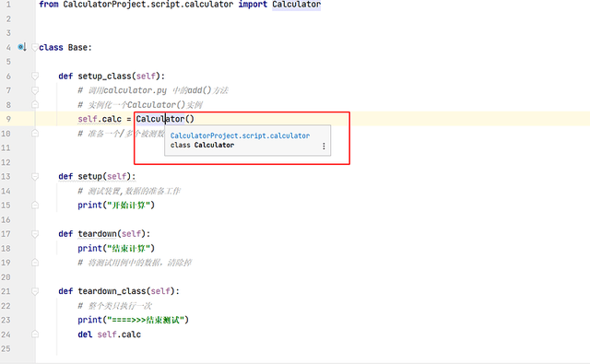590x364 pixels.
Task: Fold the setup method on line 13
Action: click(x=35, y=177)
